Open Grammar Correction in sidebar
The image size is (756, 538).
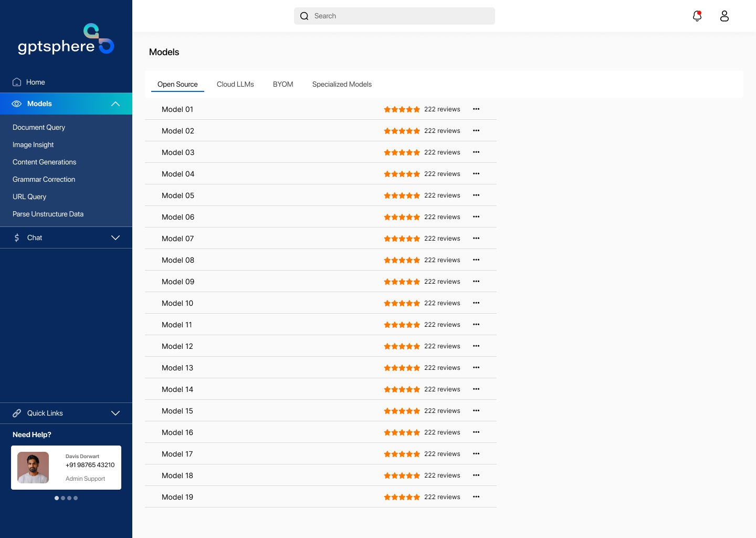(x=44, y=179)
